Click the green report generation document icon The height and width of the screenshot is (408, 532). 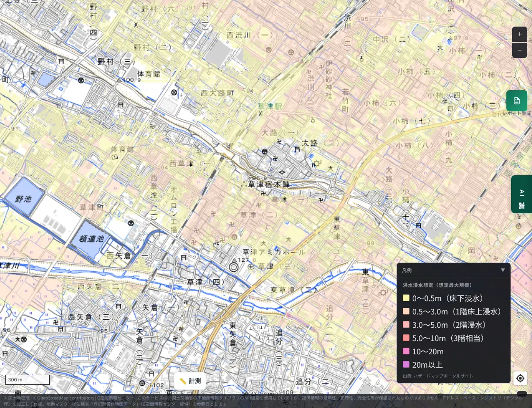[516, 101]
